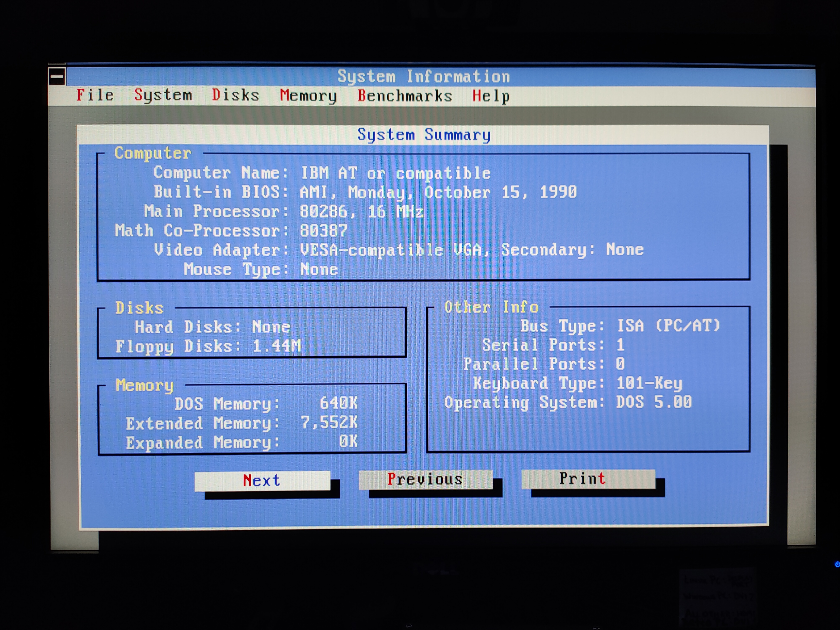Open the File menu
Screen dimensions: 840x630
(95, 95)
